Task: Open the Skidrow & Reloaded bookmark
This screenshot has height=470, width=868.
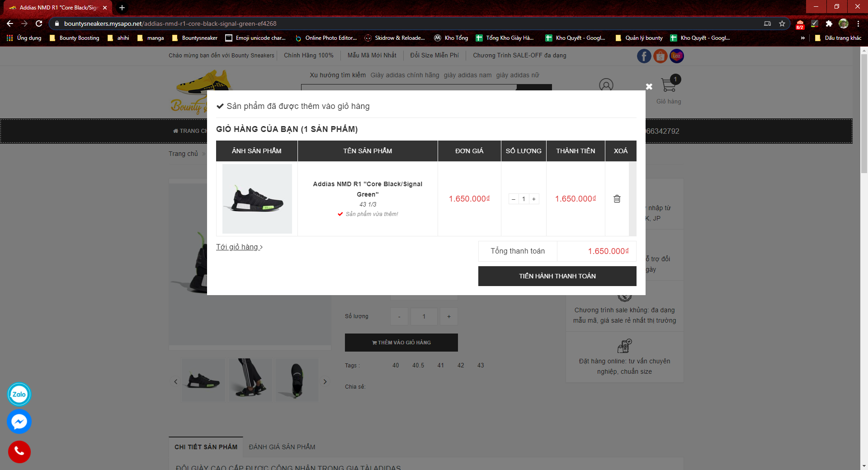Action: (395, 38)
